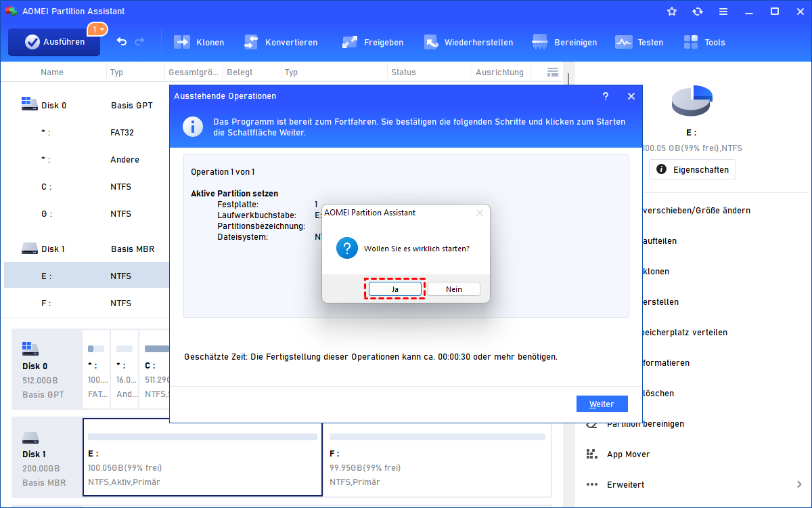Select C: partition block in disk map
812x508 pixels.
point(154,369)
